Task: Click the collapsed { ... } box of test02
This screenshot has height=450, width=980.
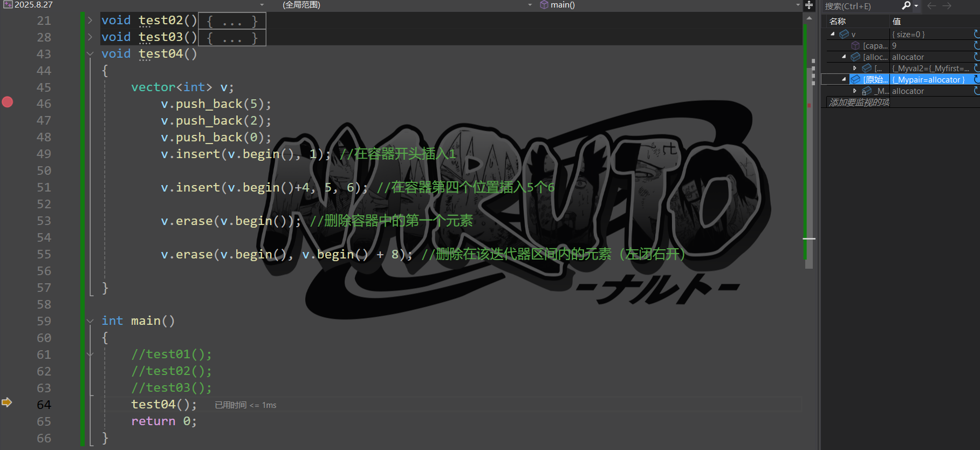Action: pyautogui.click(x=232, y=21)
